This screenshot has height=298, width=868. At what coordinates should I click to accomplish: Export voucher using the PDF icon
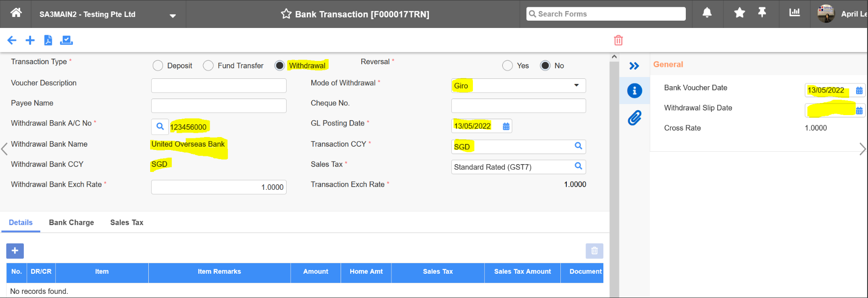pos(48,40)
